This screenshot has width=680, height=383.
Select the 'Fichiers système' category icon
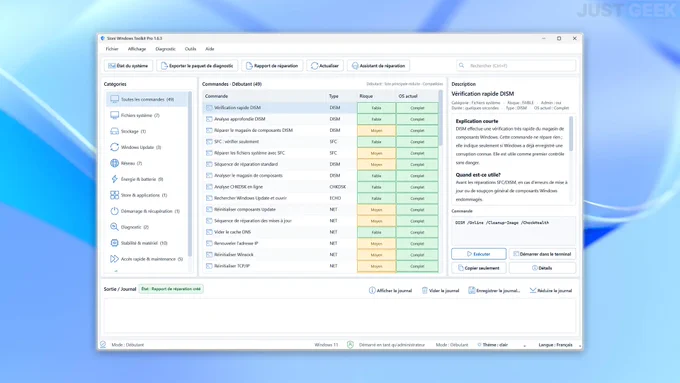pyautogui.click(x=114, y=115)
